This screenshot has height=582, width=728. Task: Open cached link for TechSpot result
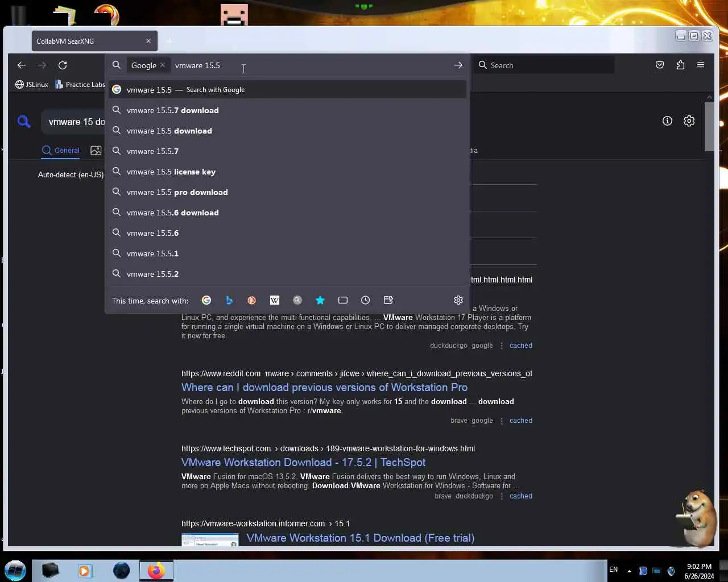click(x=521, y=496)
